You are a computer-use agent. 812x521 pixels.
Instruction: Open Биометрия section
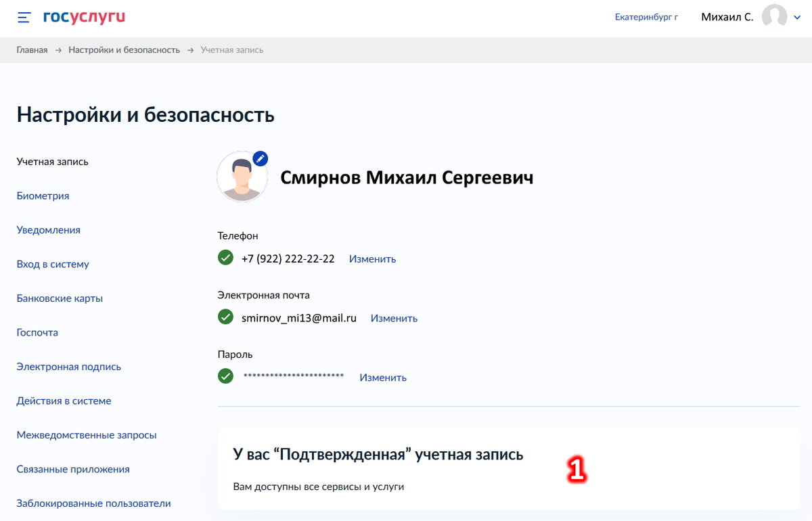click(43, 196)
